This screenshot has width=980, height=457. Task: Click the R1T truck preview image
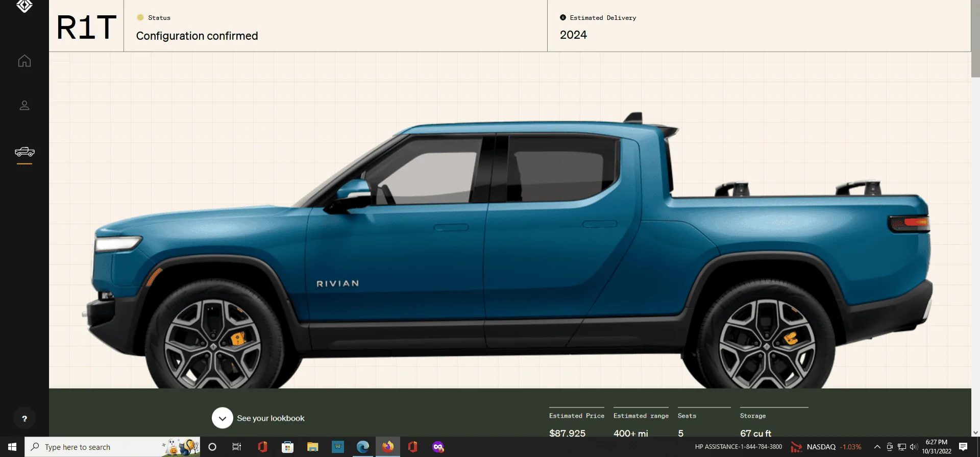[508, 250]
